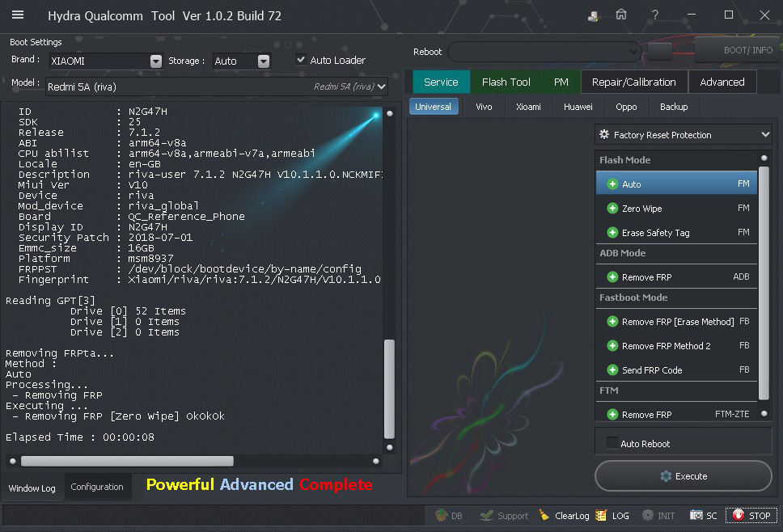Image resolution: width=783 pixels, height=532 pixels.
Task: Select Remove FRP Method 2 option
Action: pyautogui.click(x=677, y=346)
